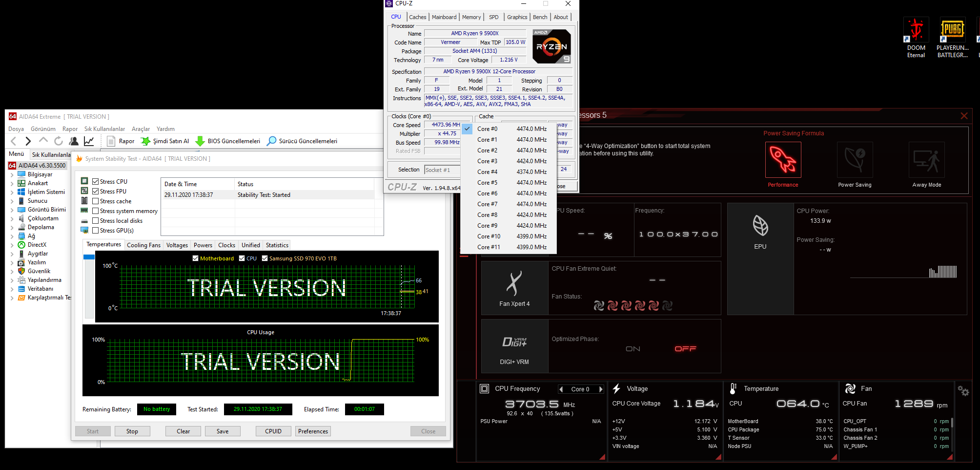This screenshot has width=980, height=470.
Task: Switch to Voltages tab in stability test
Action: (x=177, y=245)
